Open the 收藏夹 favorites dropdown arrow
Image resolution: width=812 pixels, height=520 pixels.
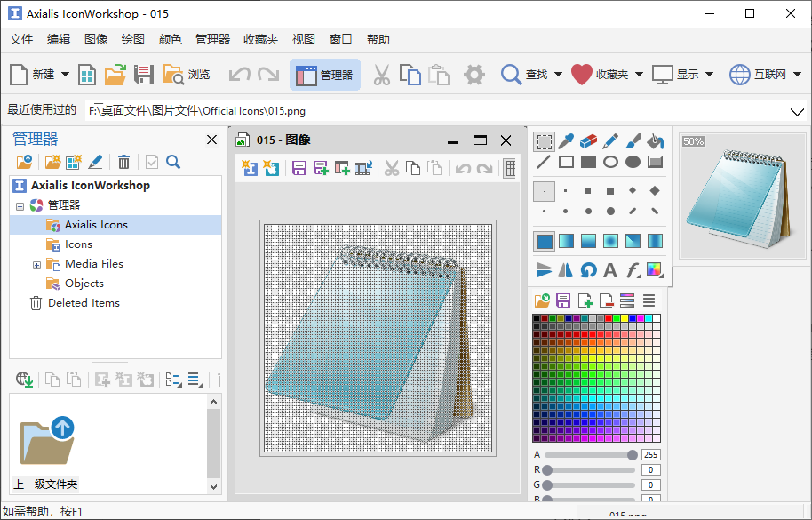tap(639, 75)
